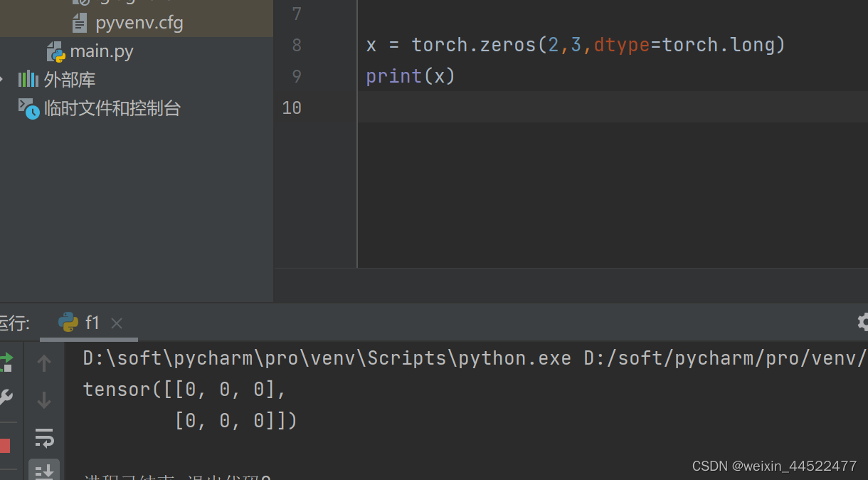Place the cursor on empty line 10 in the editor
This screenshot has width=868, height=480.
612,108
